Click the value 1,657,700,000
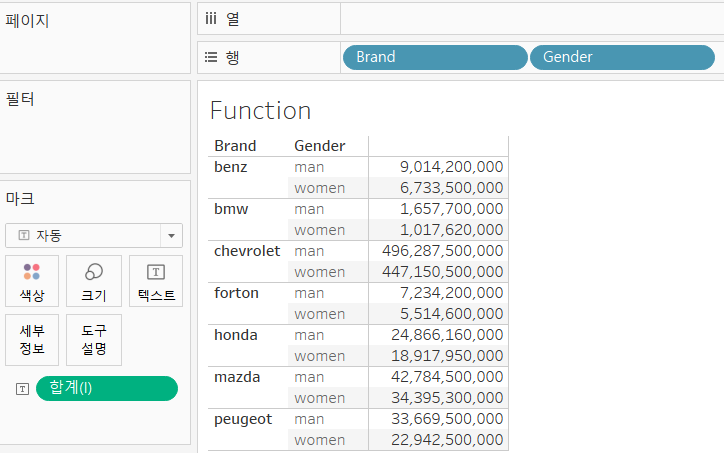 pos(451,209)
